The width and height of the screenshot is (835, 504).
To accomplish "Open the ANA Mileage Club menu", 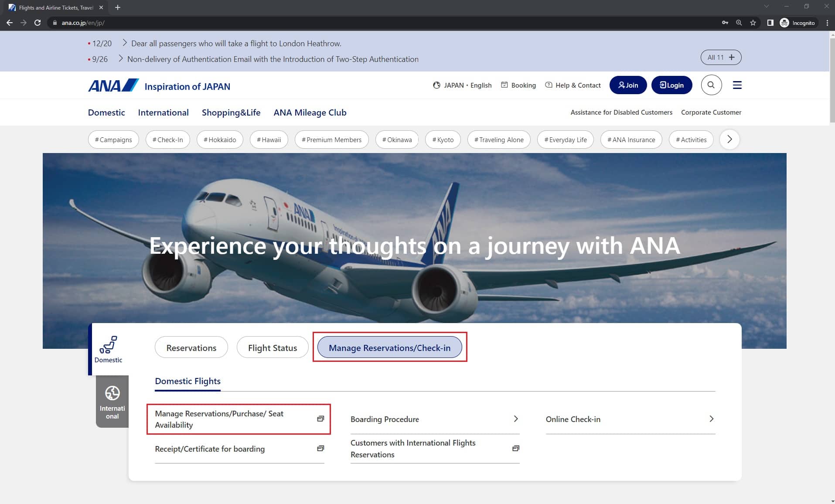I will [x=310, y=112].
